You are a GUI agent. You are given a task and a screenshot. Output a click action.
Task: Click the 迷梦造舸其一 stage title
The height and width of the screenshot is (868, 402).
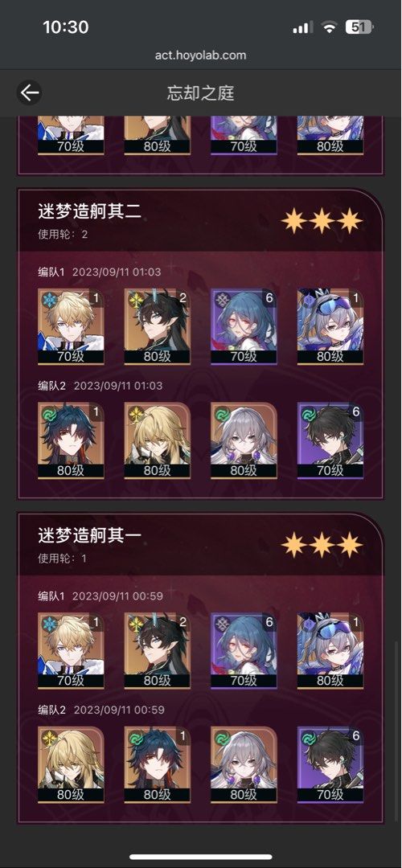[x=89, y=535]
